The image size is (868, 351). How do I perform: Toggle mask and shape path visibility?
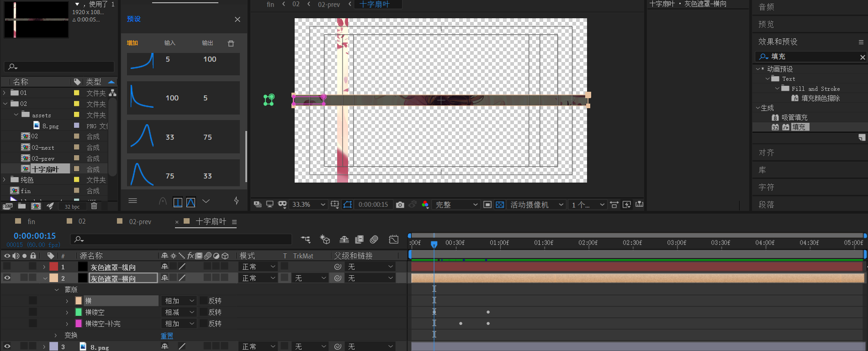coord(348,204)
